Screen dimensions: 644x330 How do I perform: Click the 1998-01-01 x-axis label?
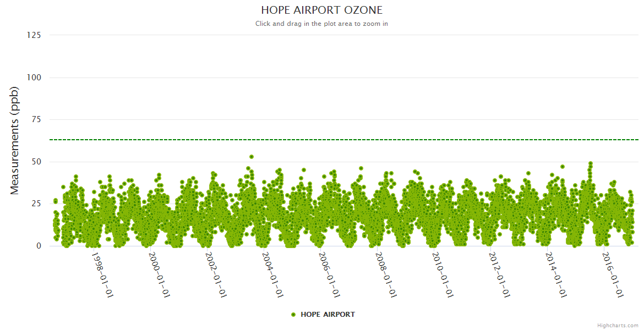coord(102,275)
